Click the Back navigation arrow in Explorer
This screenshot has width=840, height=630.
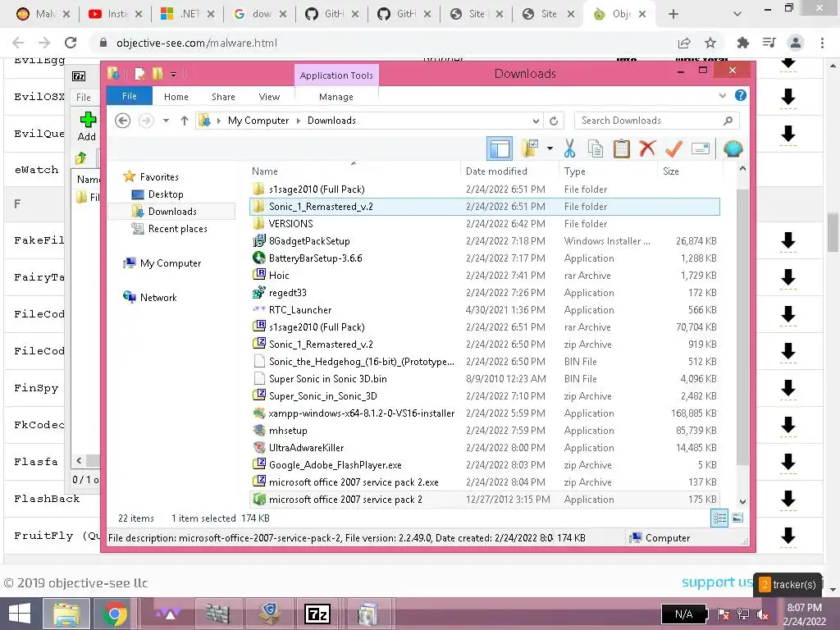(x=123, y=121)
